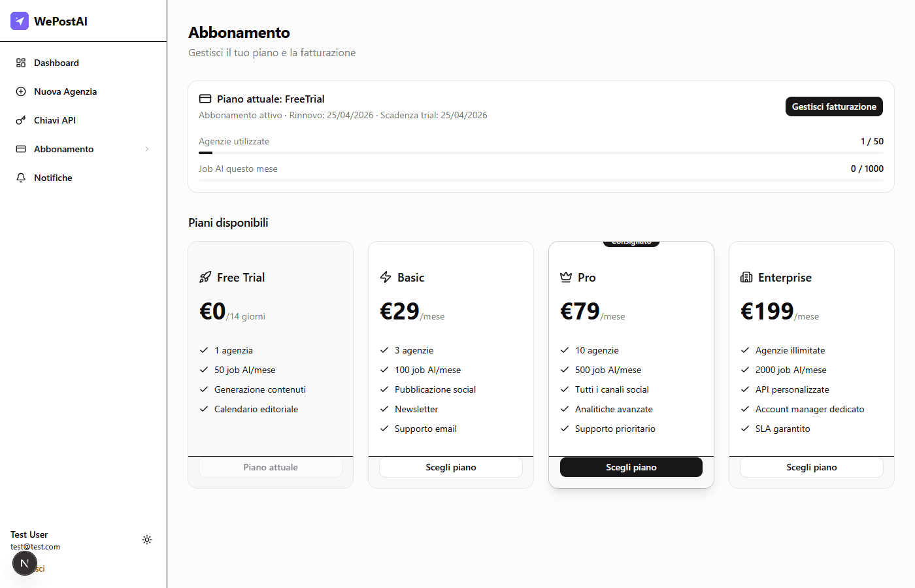The width and height of the screenshot is (915, 588).
Task: Select the Basic plan Scegli piano button
Action: coord(451,467)
